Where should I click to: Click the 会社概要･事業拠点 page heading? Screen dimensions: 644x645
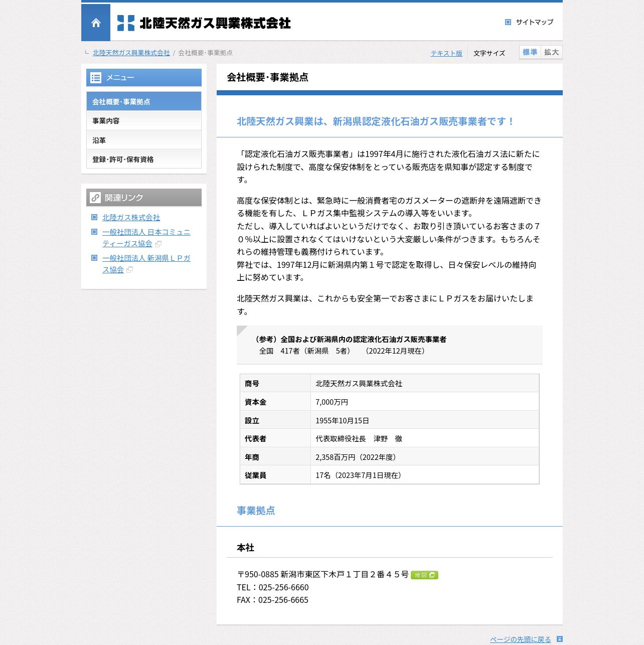click(x=267, y=77)
